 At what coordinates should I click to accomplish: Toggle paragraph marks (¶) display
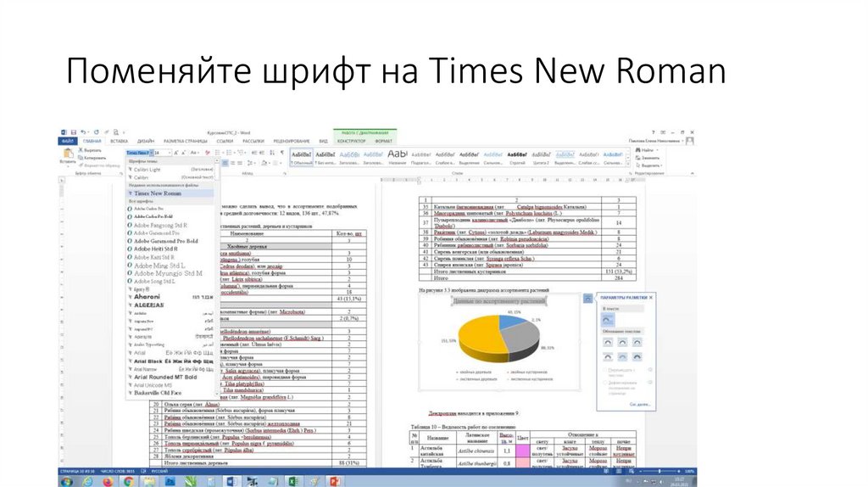281,153
